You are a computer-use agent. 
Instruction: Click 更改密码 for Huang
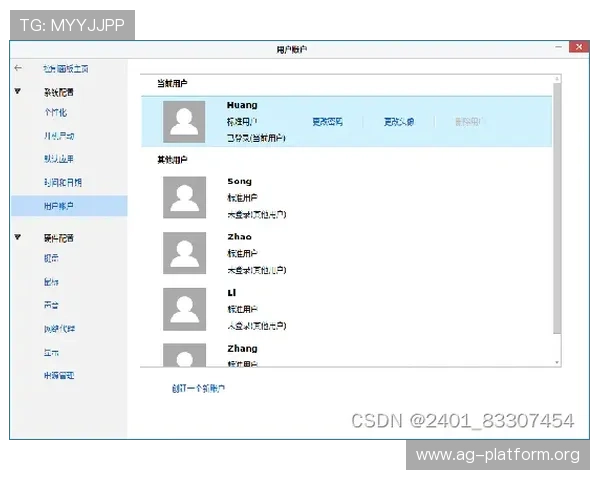(328, 122)
